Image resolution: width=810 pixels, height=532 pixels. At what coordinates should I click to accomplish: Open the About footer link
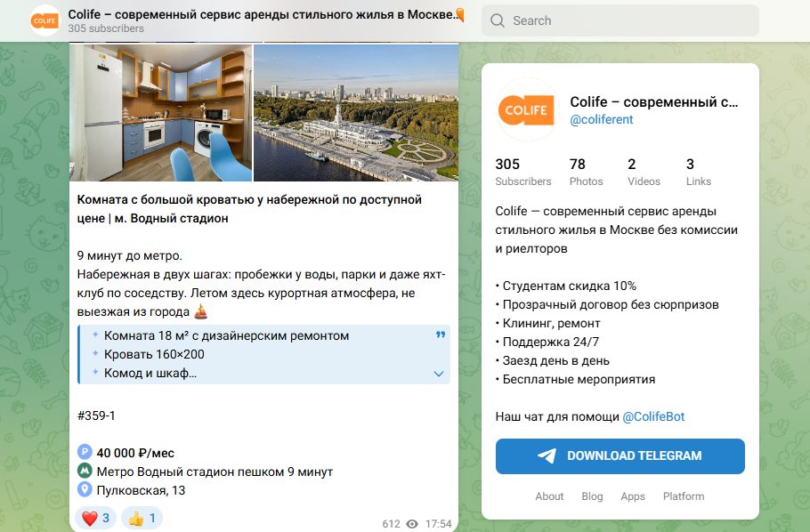pyautogui.click(x=549, y=496)
